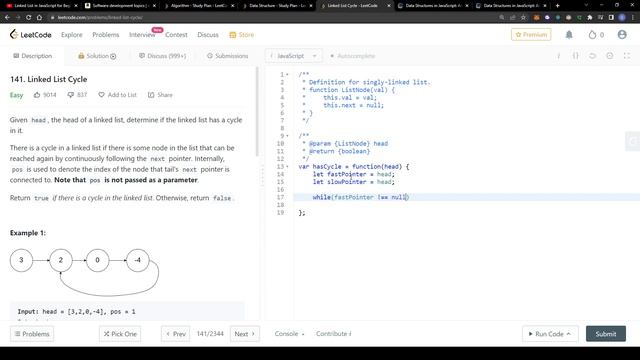The image size is (640, 360).
Task: Expand Run Code options arrow
Action: (x=569, y=334)
